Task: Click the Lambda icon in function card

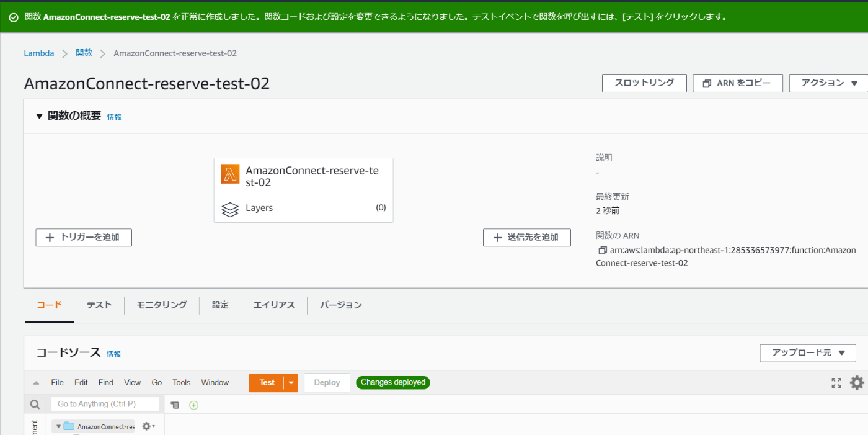Action: tap(230, 174)
